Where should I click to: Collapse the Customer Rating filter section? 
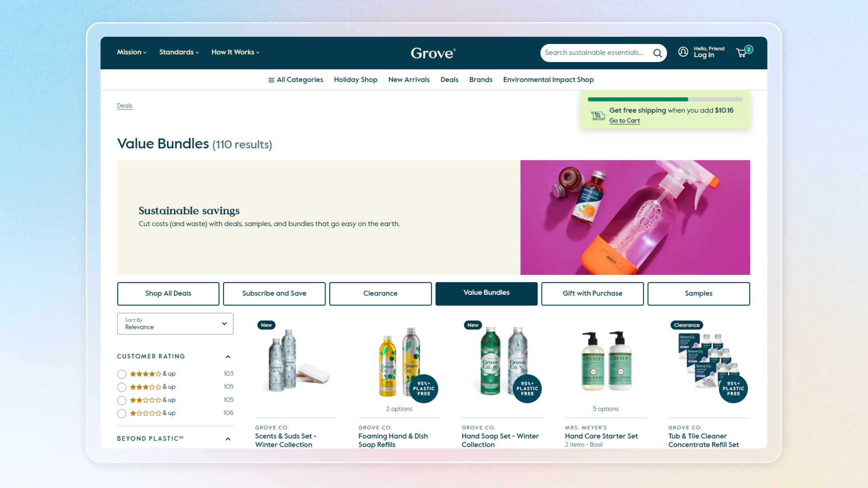click(228, 357)
